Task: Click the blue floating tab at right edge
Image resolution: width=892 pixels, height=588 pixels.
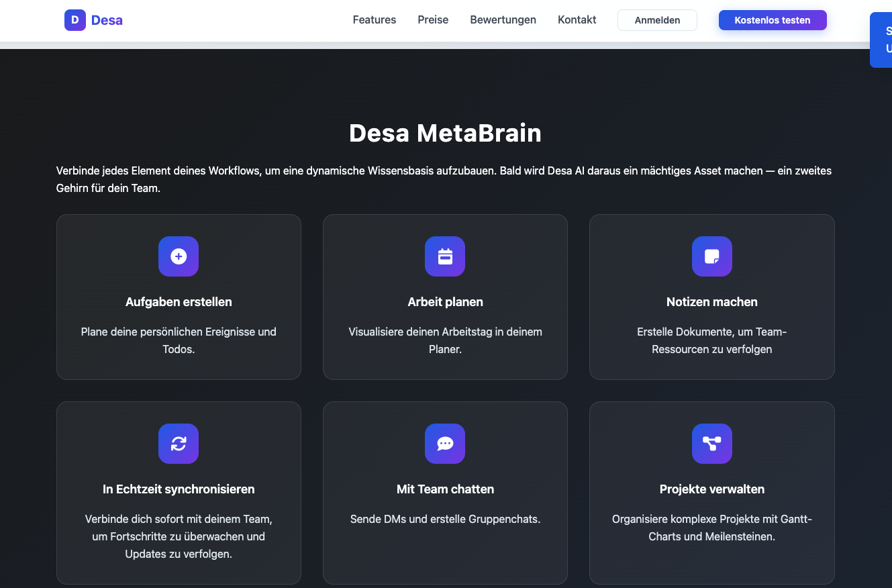Action: click(x=882, y=40)
